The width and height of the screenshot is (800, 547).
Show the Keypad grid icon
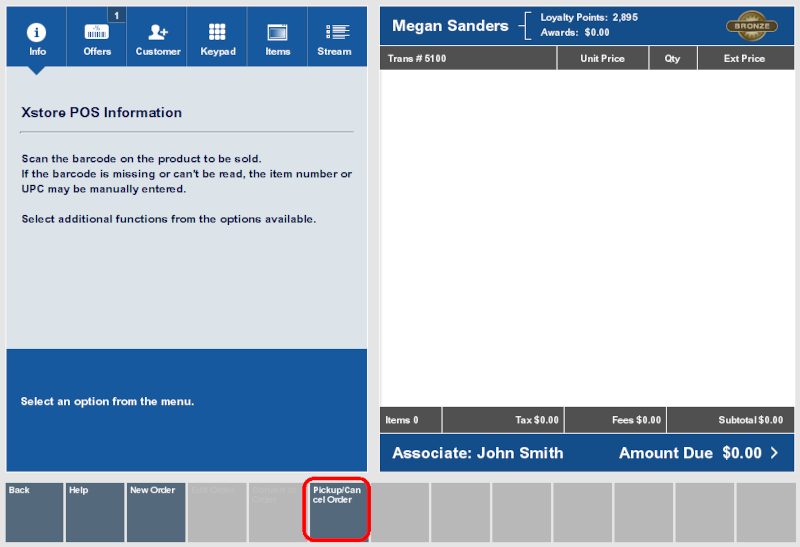(x=217, y=32)
